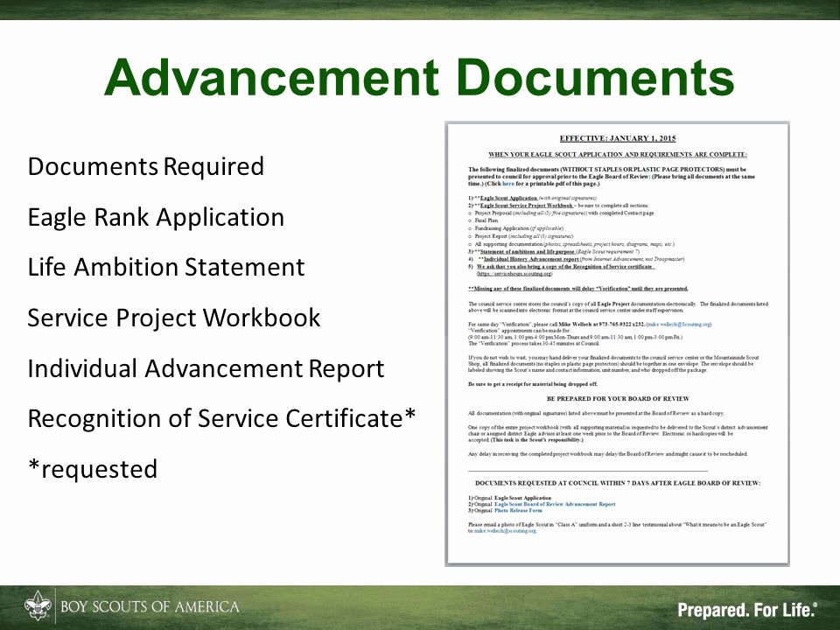The width and height of the screenshot is (840, 630).
Task: Click "EFFECTIVE: JANUARY 1, 2015" document heading
Action: (x=618, y=138)
